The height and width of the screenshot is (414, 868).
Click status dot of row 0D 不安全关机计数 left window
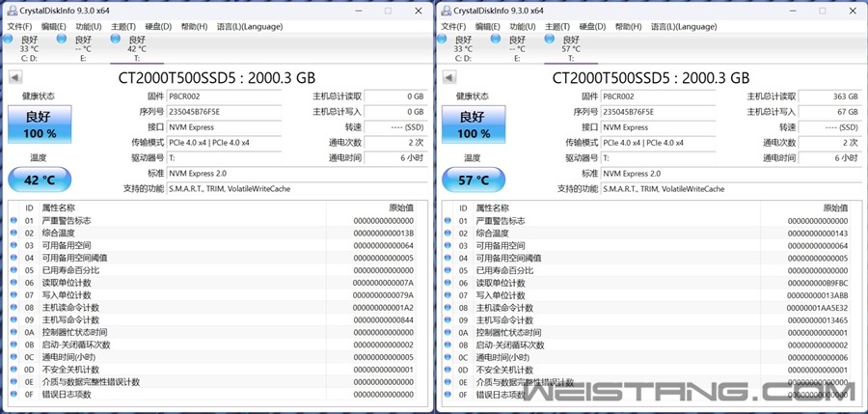point(14,369)
